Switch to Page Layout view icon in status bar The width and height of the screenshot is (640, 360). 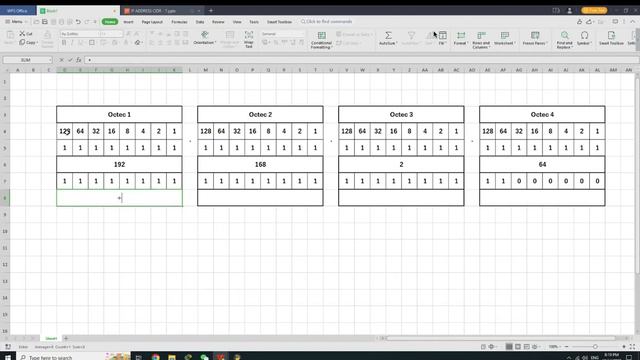point(518,347)
